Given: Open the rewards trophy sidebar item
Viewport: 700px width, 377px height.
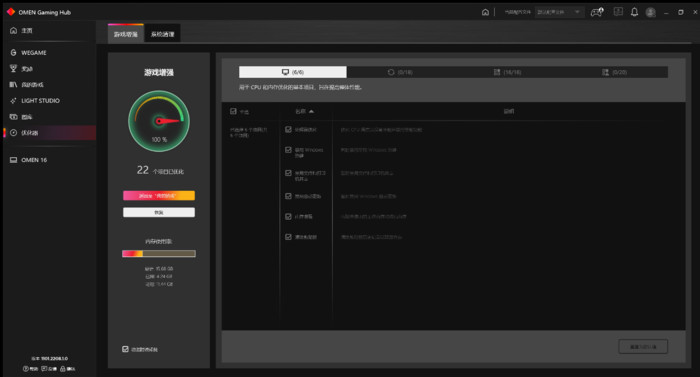Looking at the screenshot, I should [21, 68].
